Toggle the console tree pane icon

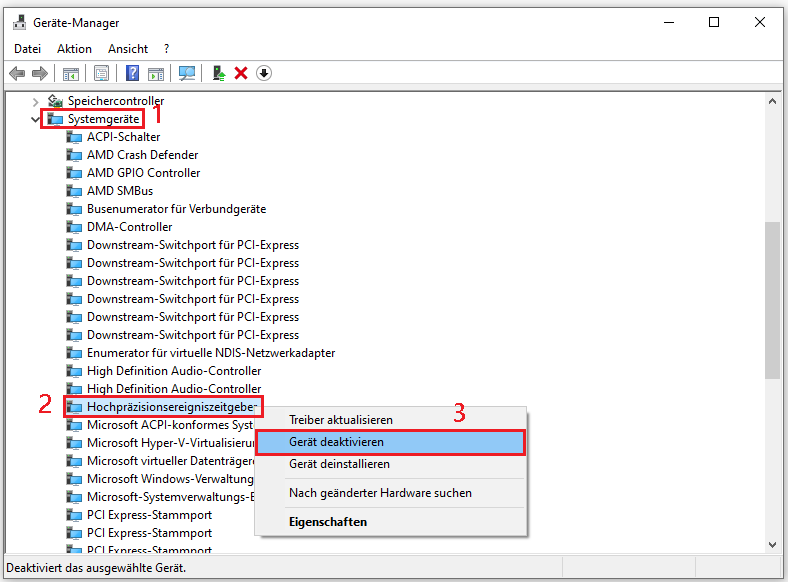click(71, 74)
